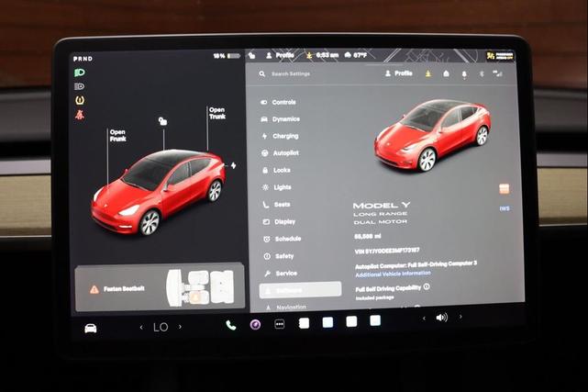Open the green Phone app icon
The image size is (588, 392).
click(x=231, y=325)
